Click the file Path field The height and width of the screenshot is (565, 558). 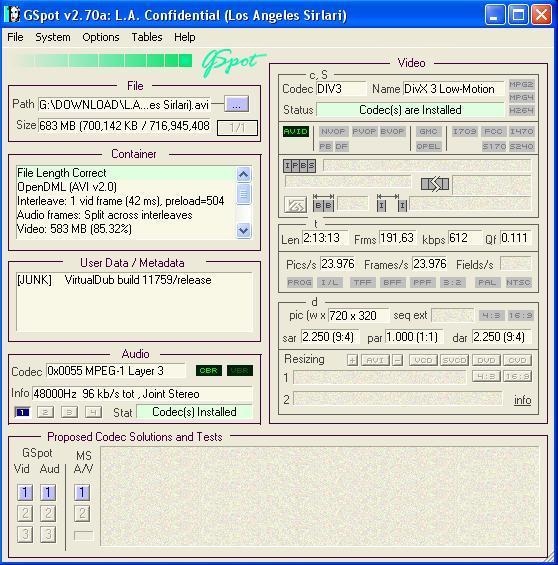124,104
